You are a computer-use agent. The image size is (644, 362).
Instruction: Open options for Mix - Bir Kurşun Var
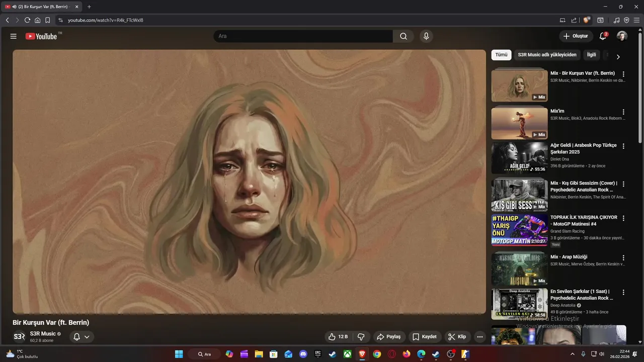tap(623, 74)
